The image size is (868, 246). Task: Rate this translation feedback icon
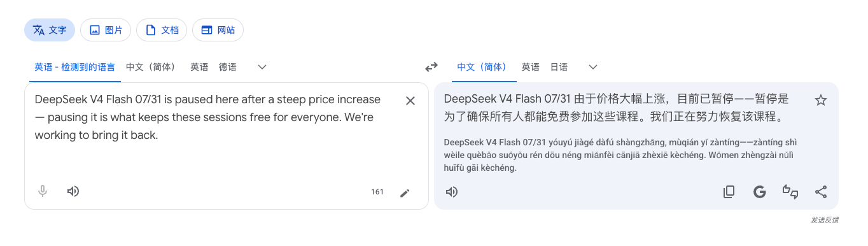790,192
